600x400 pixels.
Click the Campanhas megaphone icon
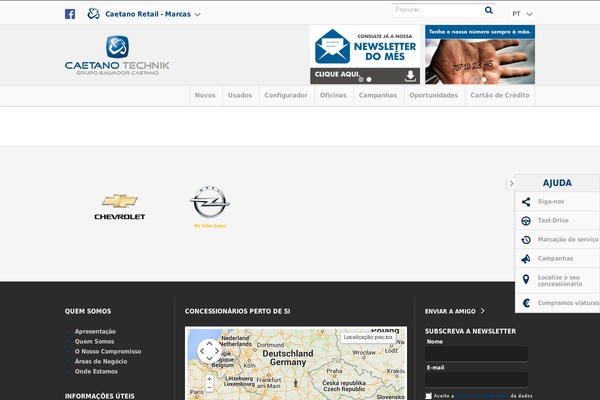tap(526, 259)
